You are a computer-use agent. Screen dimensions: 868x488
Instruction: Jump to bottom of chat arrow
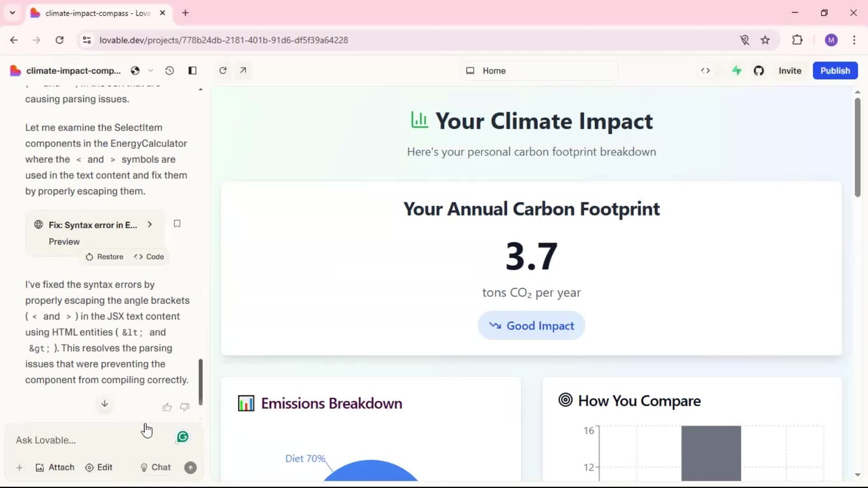(104, 404)
